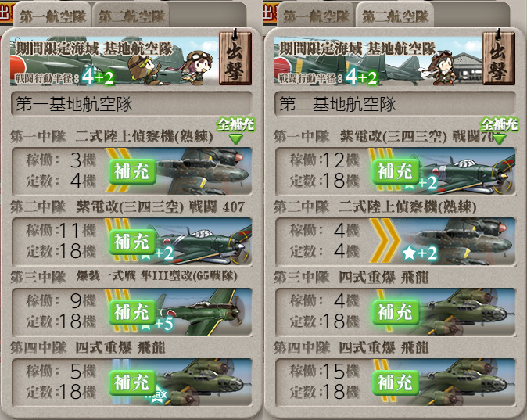Screen dimensions: 527x420
Task: Click the 飛龍 bomber image in second corps slot four
Action: coord(468,382)
